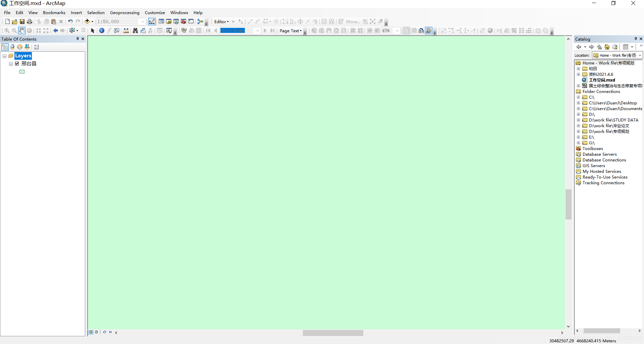Toggle List By Visibility view
Screen dimensions: 644x344
20,47
